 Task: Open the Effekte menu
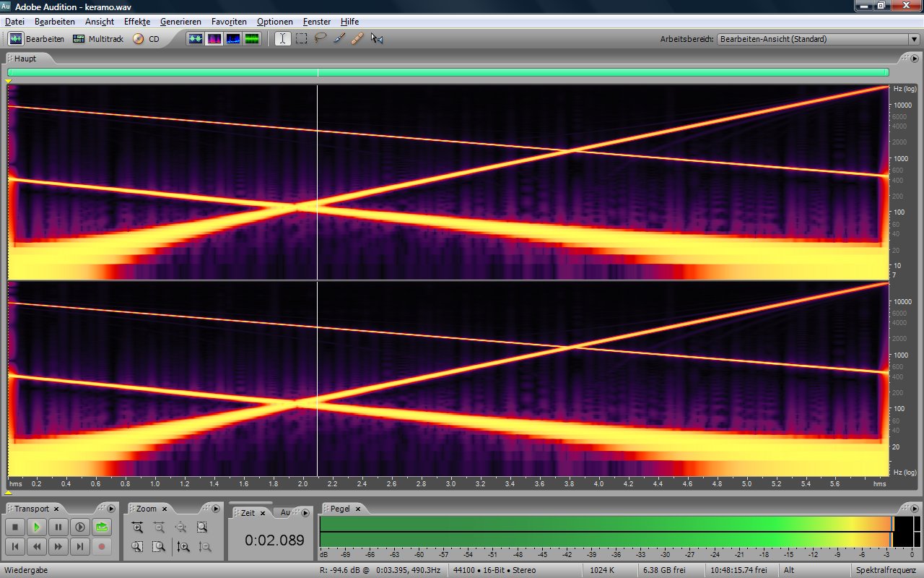pyautogui.click(x=136, y=22)
